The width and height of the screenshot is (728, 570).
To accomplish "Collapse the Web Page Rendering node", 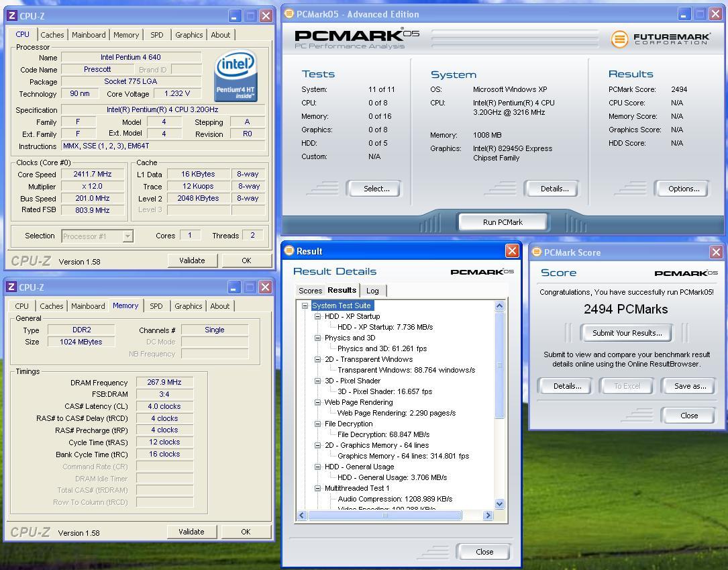I will (317, 402).
